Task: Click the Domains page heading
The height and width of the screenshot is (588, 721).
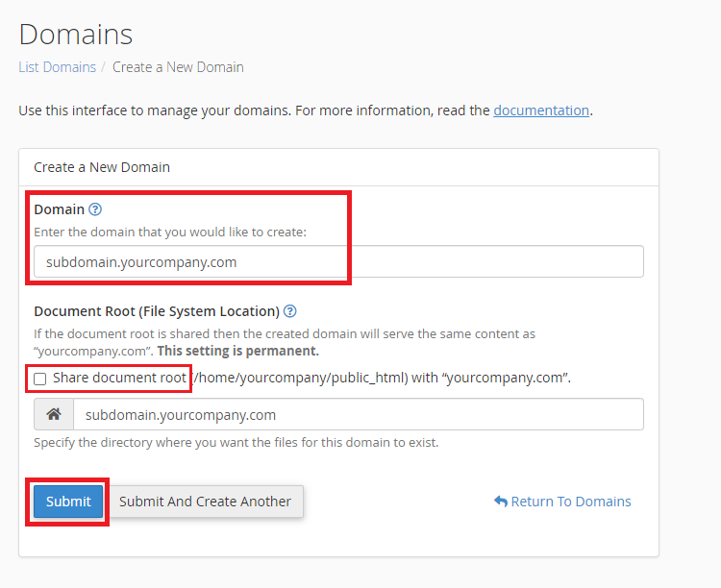Action: pos(76,35)
